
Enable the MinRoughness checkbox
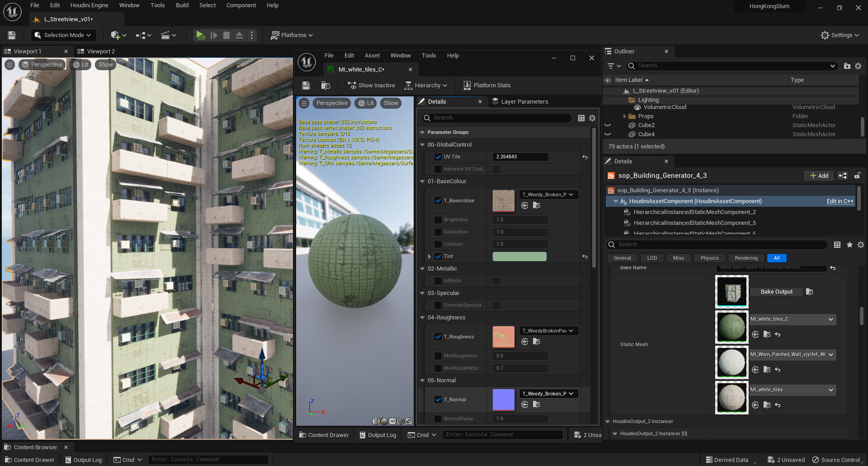[x=438, y=356]
